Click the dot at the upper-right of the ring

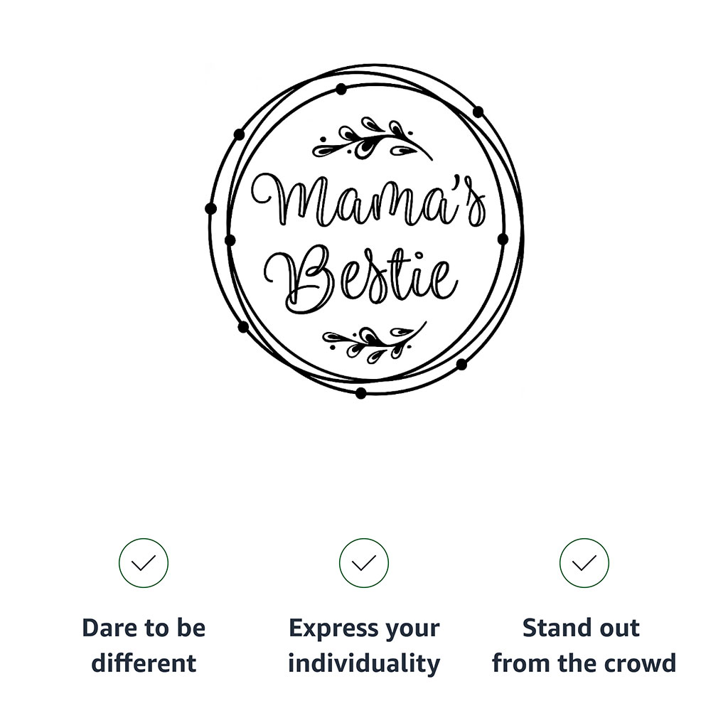478,112
